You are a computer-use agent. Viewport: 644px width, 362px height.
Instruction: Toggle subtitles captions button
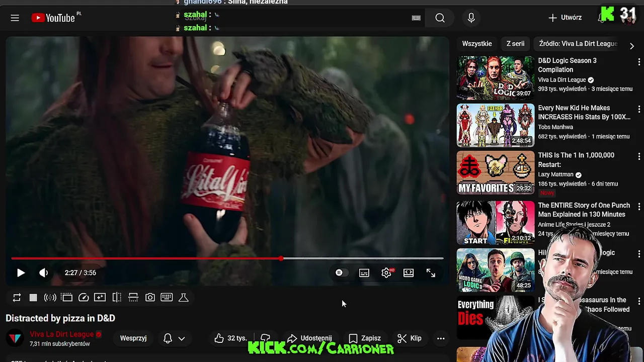coord(364,273)
